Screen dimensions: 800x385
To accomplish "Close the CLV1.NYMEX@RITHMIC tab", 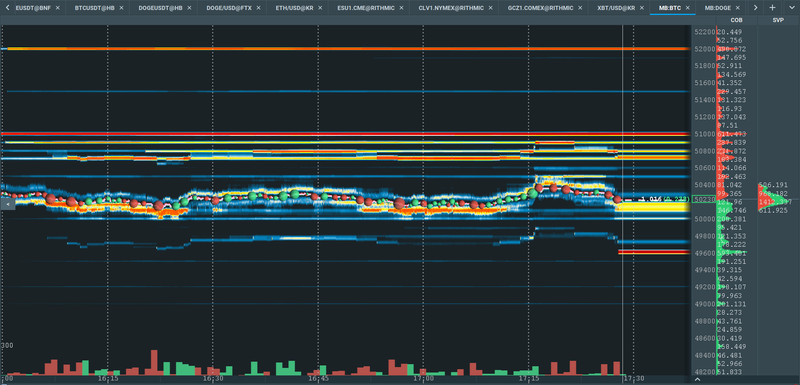I will click(490, 8).
